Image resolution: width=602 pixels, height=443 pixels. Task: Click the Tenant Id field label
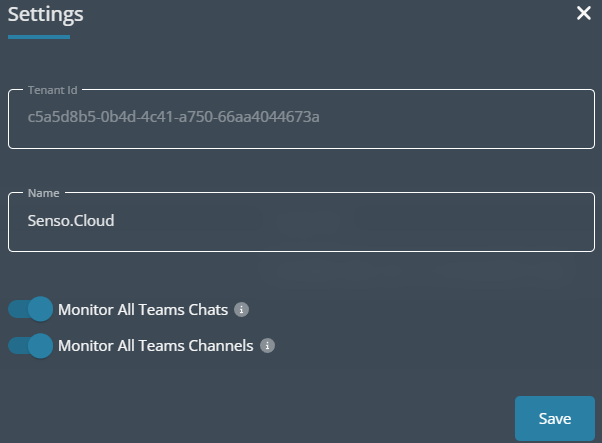coord(53,90)
